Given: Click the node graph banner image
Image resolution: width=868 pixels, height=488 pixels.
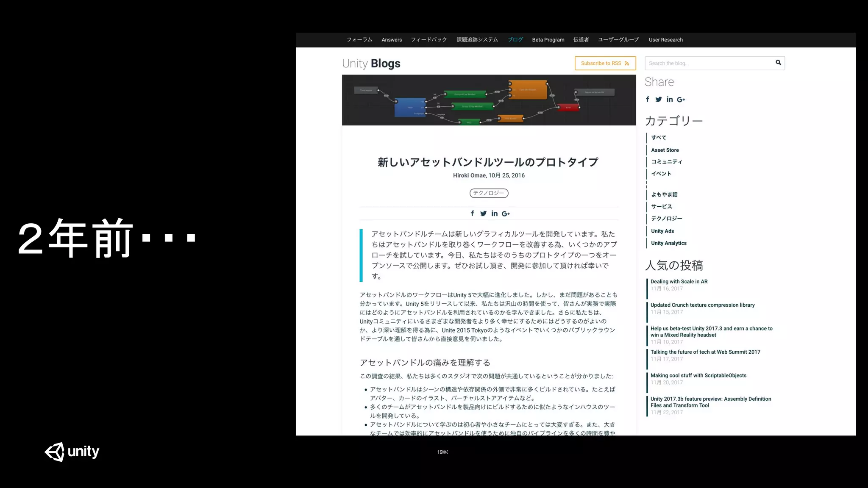Looking at the screenshot, I should [x=489, y=100].
